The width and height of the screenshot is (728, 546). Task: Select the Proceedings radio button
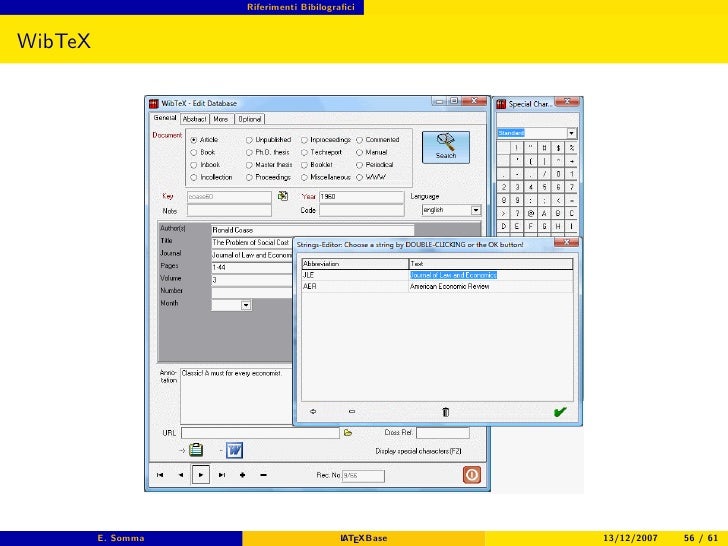(249, 177)
